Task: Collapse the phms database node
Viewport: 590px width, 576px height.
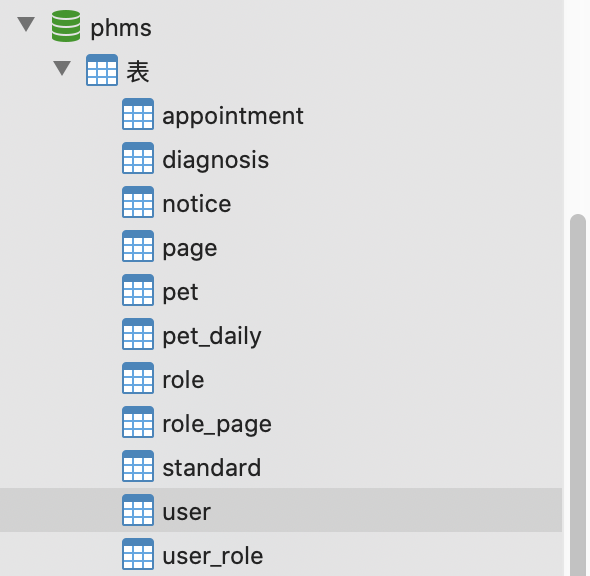Action: click(x=26, y=24)
